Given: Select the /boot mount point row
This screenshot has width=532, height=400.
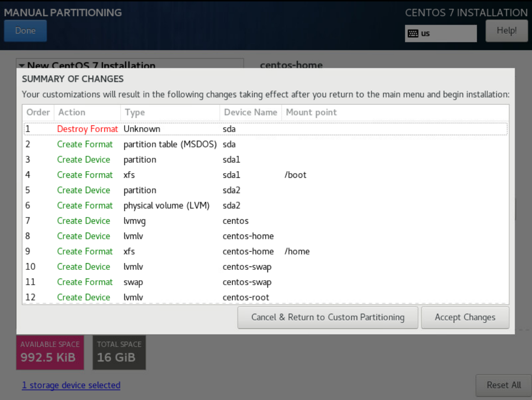Looking at the screenshot, I should coord(266,174).
